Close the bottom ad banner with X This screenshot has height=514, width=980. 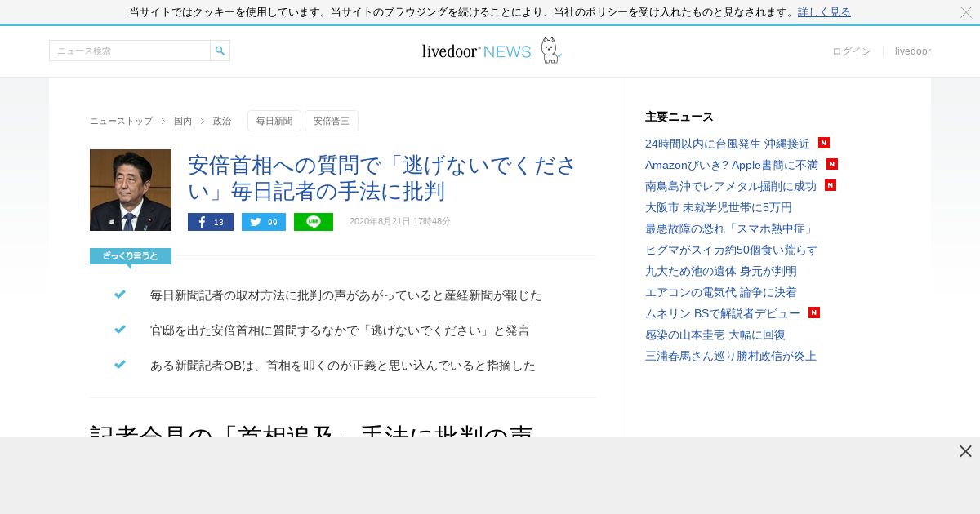point(965,451)
